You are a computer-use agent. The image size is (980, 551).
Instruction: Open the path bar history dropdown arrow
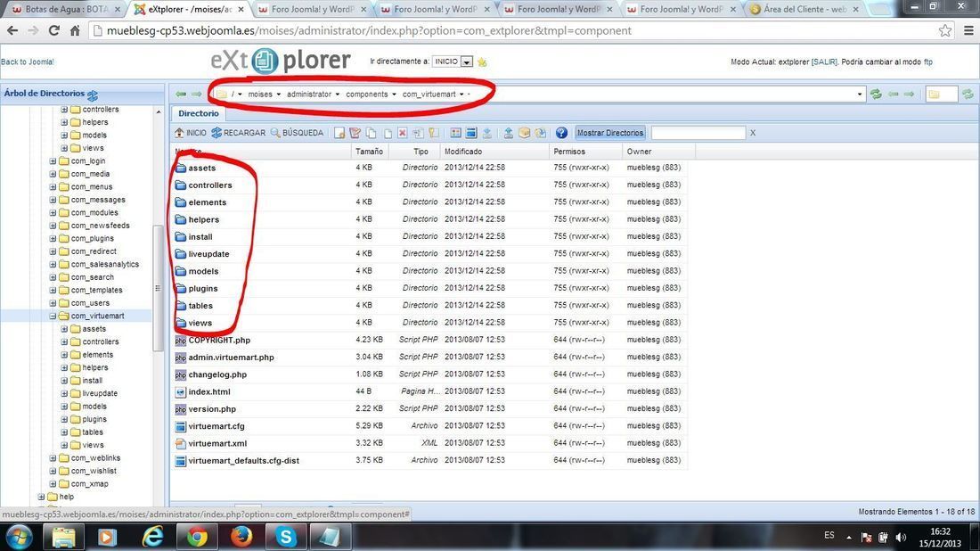[860, 95]
